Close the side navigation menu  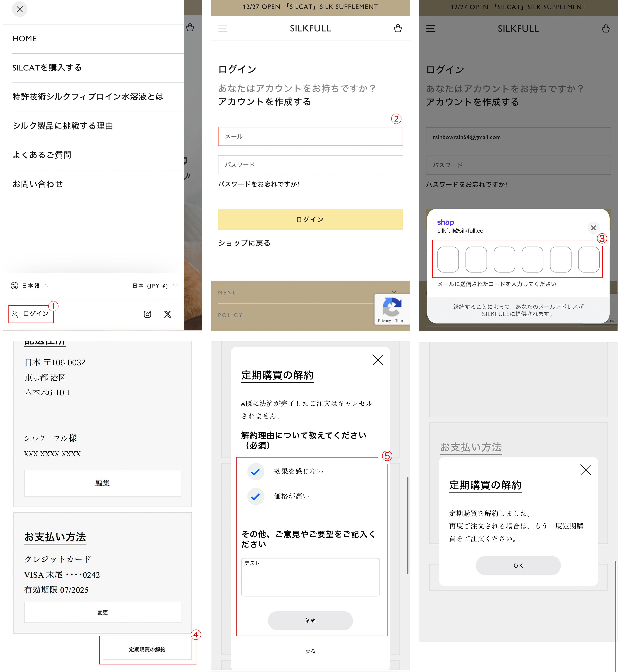(x=20, y=9)
